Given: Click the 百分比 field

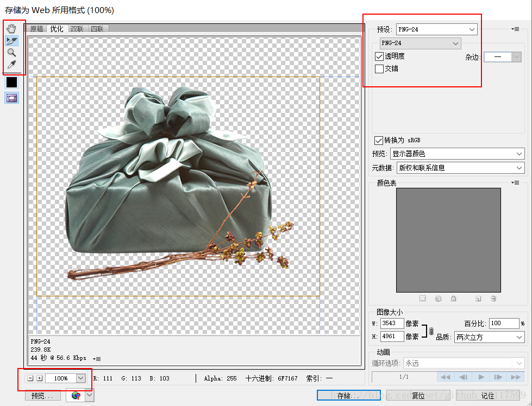Looking at the screenshot, I should tap(504, 323).
